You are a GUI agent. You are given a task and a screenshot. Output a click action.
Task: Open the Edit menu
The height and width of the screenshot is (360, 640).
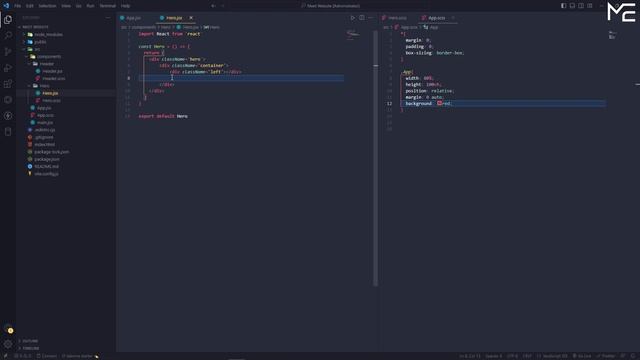tap(30, 6)
